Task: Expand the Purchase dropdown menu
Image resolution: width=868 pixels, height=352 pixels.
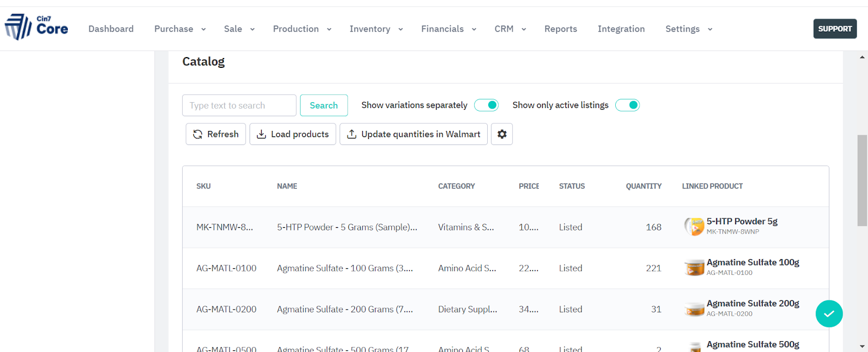Action: [180, 29]
